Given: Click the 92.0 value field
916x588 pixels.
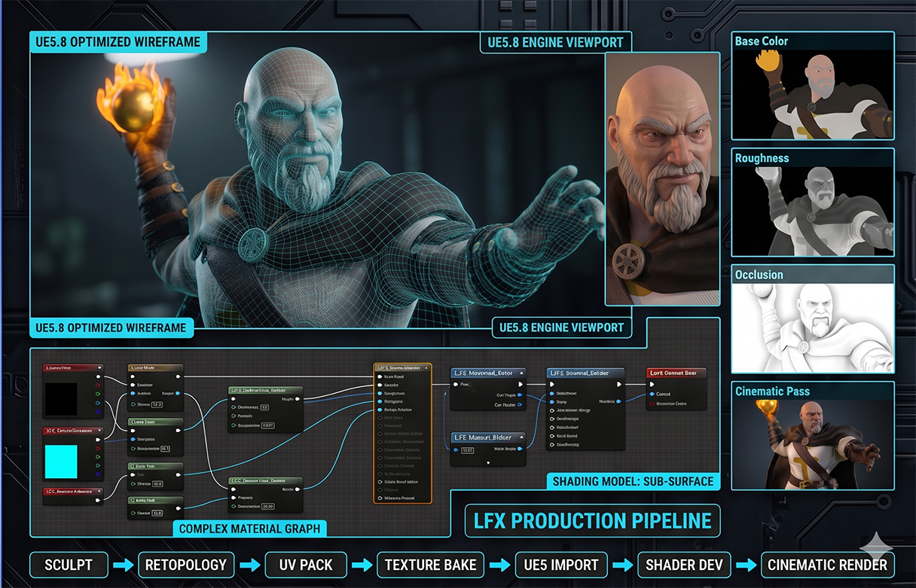Looking at the screenshot, I should pyautogui.click(x=157, y=484).
